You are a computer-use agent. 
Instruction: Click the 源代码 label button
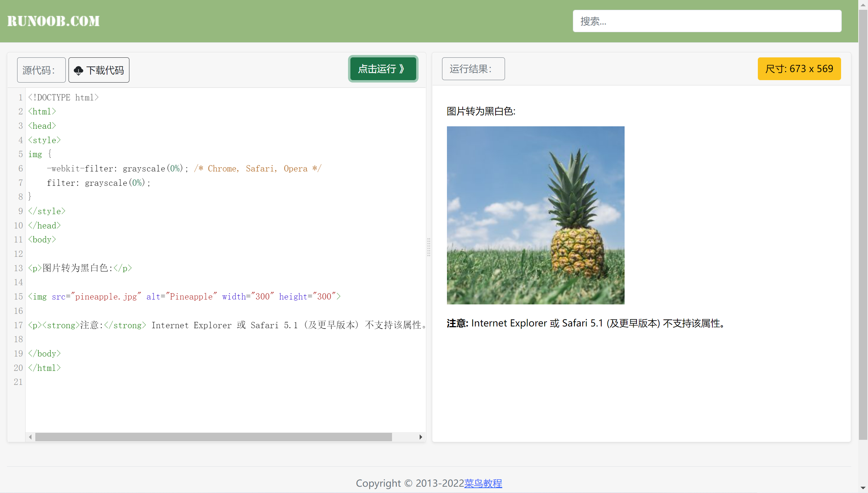tap(41, 70)
